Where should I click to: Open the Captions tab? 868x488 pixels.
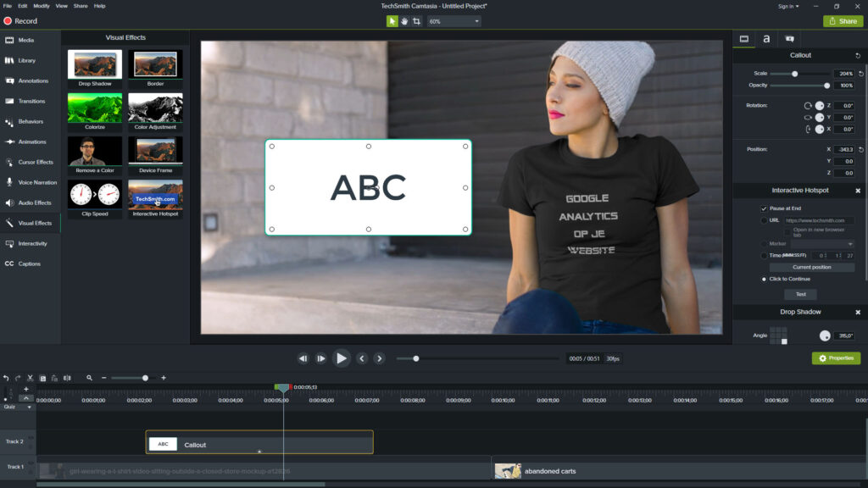pyautogui.click(x=30, y=264)
